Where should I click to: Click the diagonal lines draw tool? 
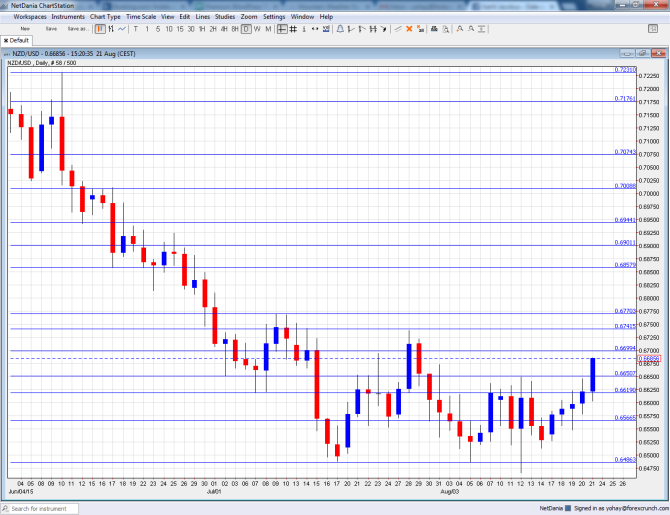(398, 29)
